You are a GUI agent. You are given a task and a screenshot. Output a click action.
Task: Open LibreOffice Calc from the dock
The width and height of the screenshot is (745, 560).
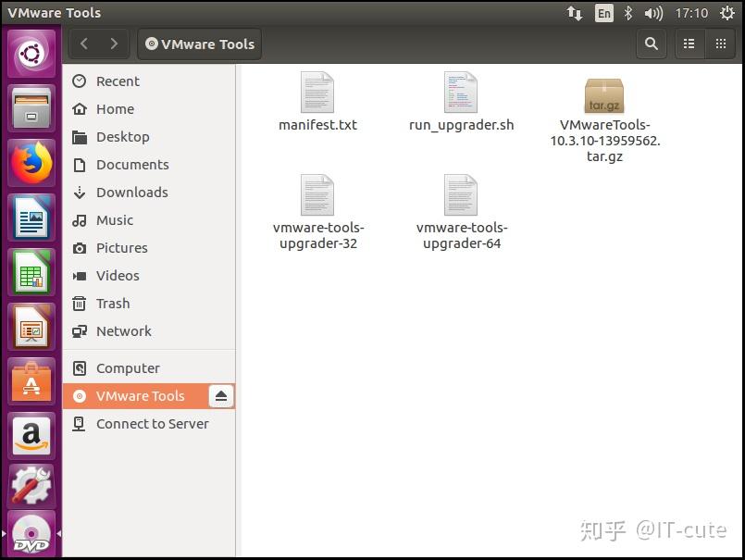click(31, 273)
